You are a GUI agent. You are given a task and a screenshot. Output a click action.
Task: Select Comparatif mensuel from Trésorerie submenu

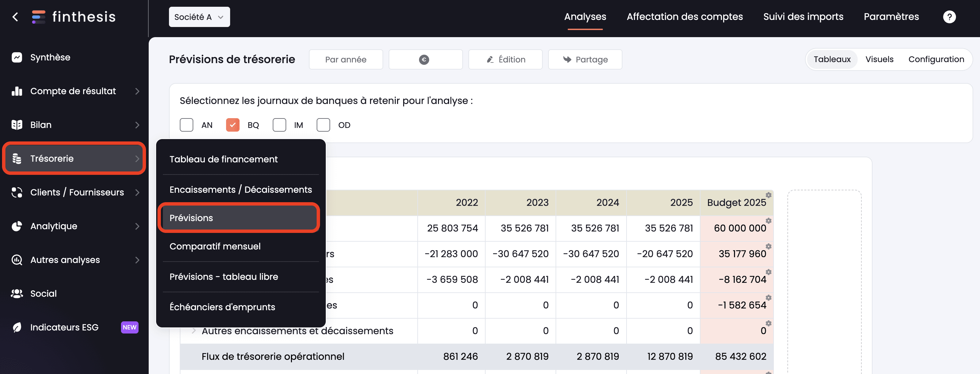click(x=215, y=246)
